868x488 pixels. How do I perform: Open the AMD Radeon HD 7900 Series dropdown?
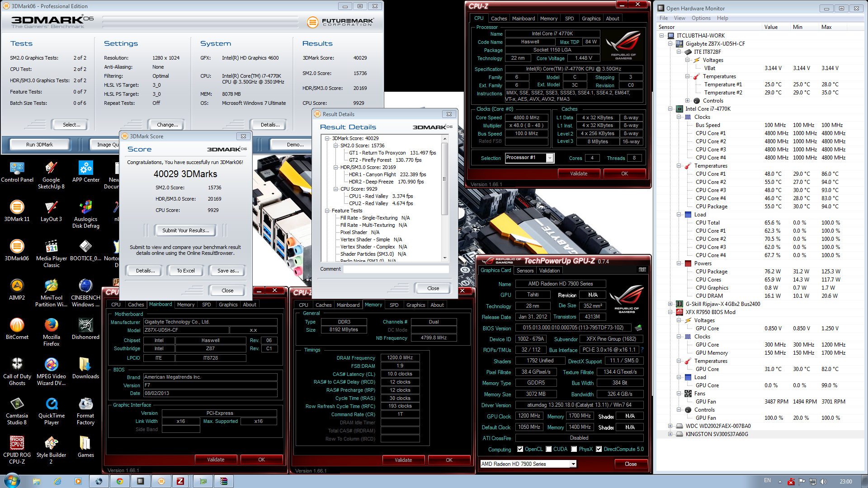pyautogui.click(x=573, y=464)
